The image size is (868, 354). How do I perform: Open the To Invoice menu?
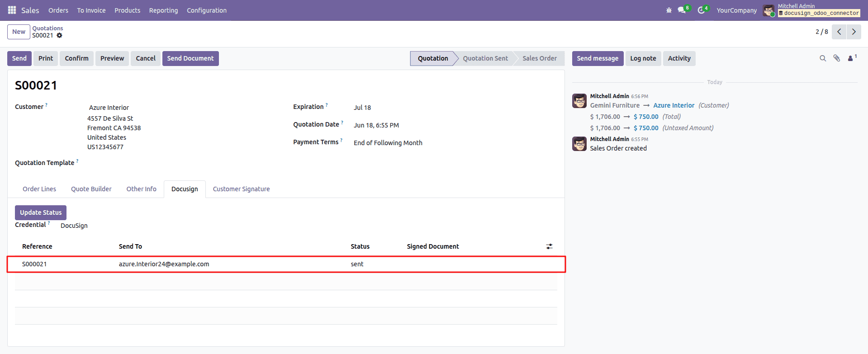pos(91,10)
